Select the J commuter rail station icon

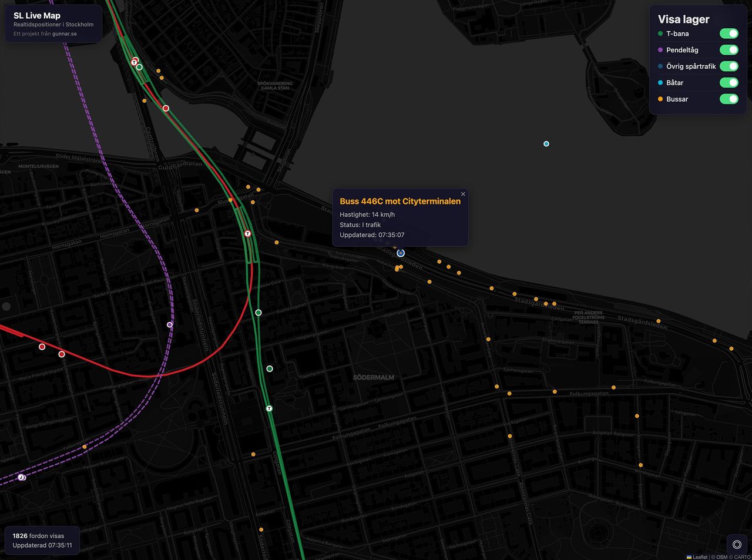pos(22,477)
